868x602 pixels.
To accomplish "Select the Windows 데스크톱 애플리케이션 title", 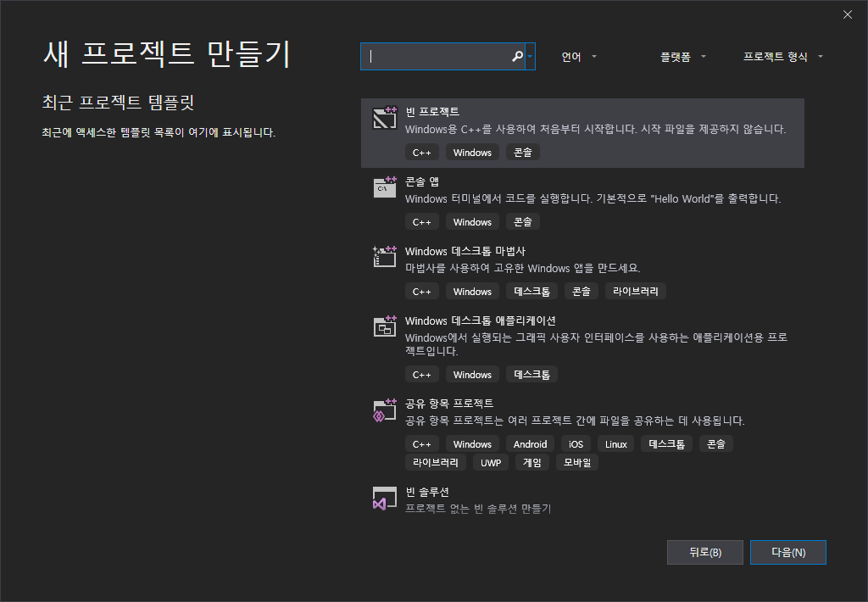I will click(481, 321).
